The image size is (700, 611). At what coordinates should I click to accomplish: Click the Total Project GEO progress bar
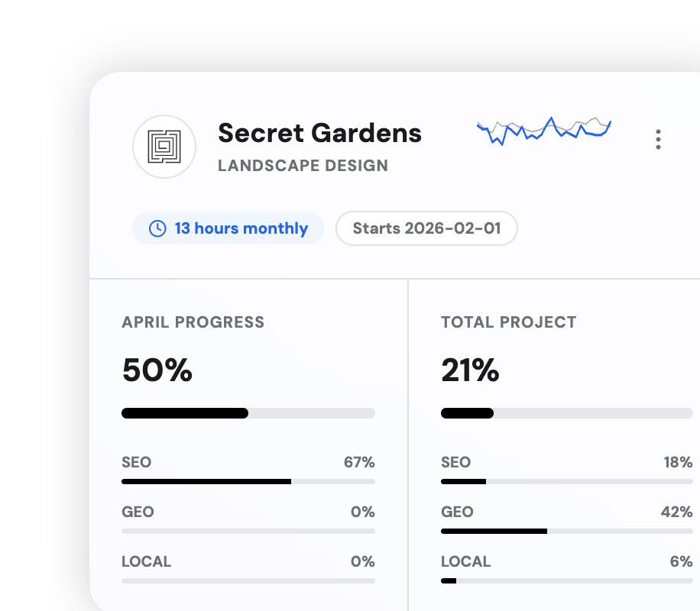point(566,531)
